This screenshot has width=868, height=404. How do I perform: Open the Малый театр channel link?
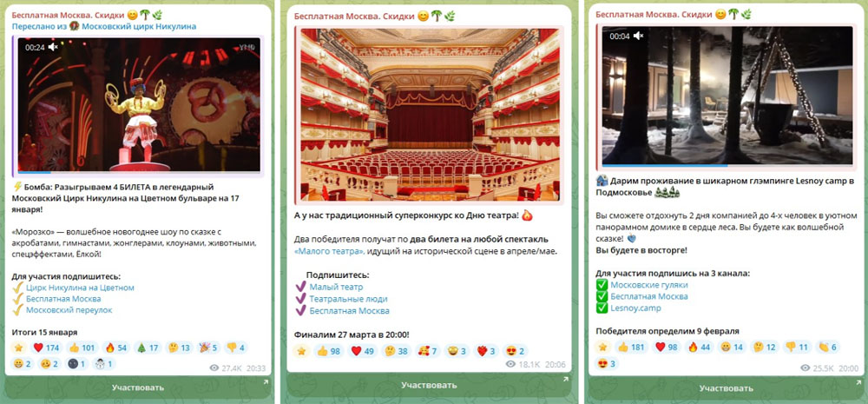point(337,287)
